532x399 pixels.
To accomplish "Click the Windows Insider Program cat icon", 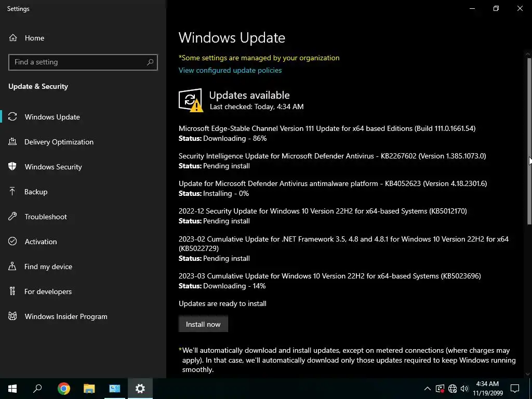I will [x=12, y=316].
